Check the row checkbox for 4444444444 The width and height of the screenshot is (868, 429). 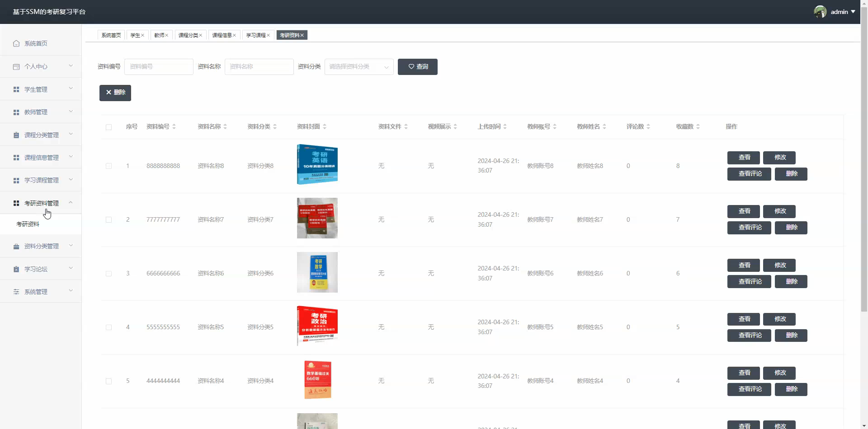(x=108, y=381)
